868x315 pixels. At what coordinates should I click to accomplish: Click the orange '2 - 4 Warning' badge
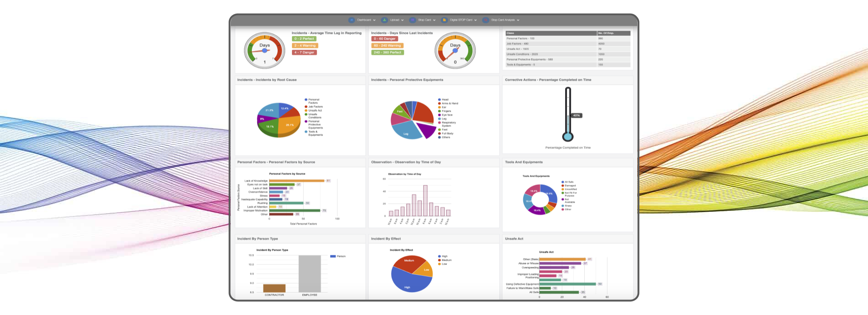coord(305,46)
